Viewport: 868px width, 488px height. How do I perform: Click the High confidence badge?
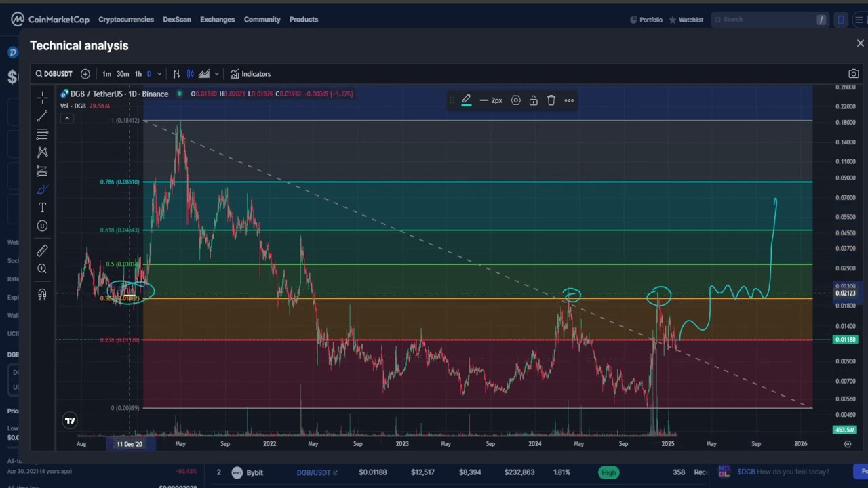(608, 472)
